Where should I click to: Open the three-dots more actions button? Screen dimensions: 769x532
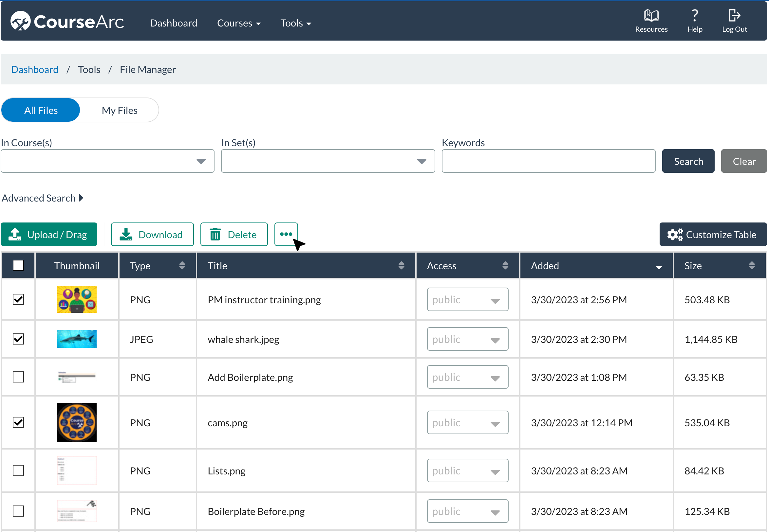click(286, 234)
